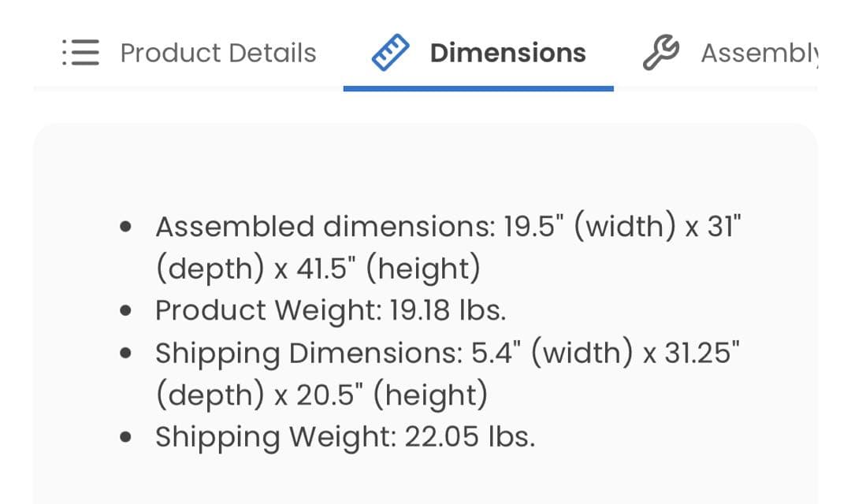
Task: Click the bullet before Shipping Weight
Action: pos(125,437)
